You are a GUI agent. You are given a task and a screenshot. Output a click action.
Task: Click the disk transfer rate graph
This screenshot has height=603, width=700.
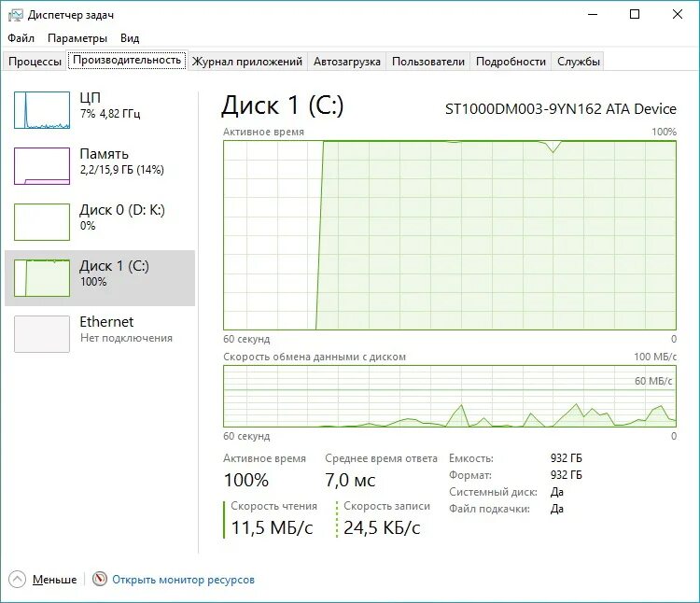[x=450, y=396]
